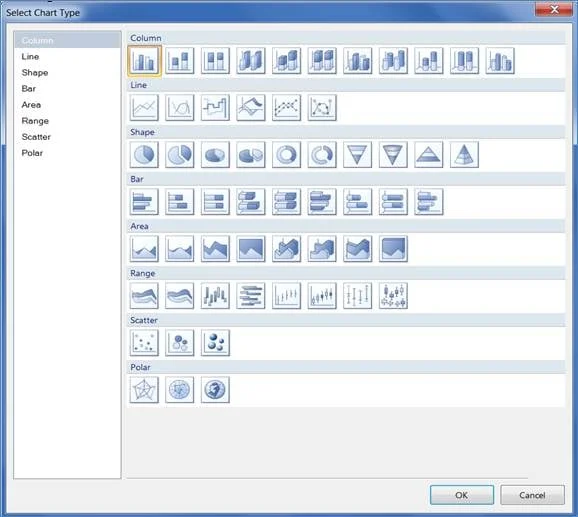Select the Pie chart icon
The width and height of the screenshot is (578, 517).
[144, 155]
